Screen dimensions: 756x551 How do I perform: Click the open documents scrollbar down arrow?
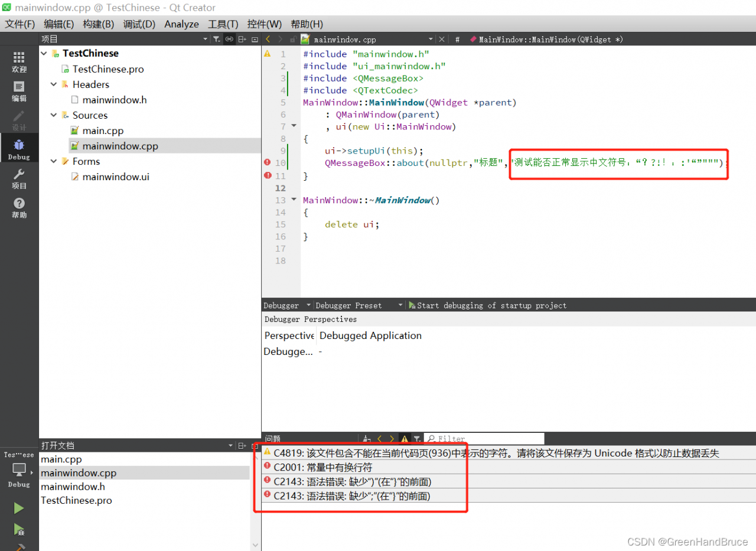click(255, 545)
